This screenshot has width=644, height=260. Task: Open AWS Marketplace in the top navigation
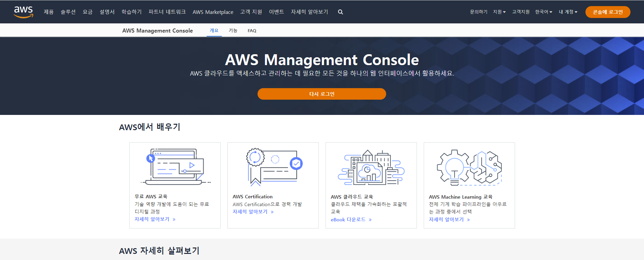click(213, 12)
